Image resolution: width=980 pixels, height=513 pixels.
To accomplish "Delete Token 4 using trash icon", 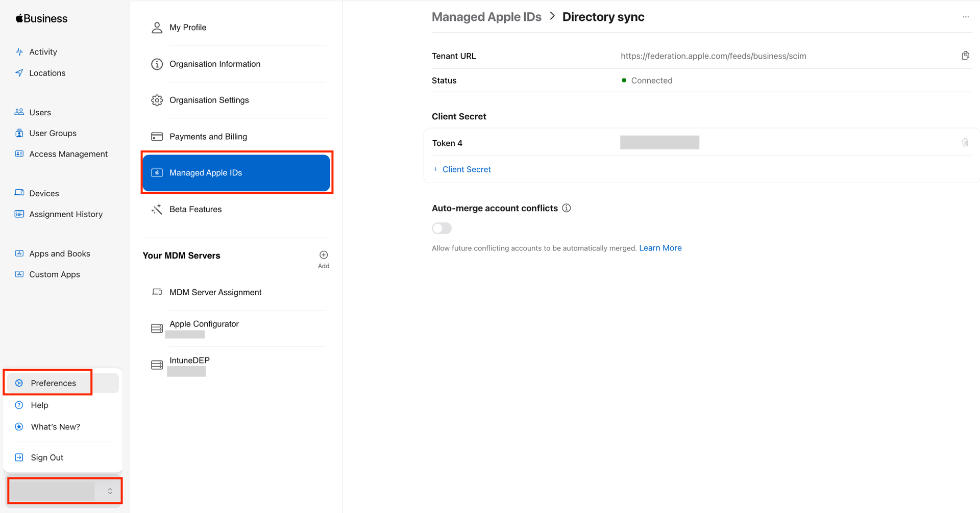I will [965, 143].
